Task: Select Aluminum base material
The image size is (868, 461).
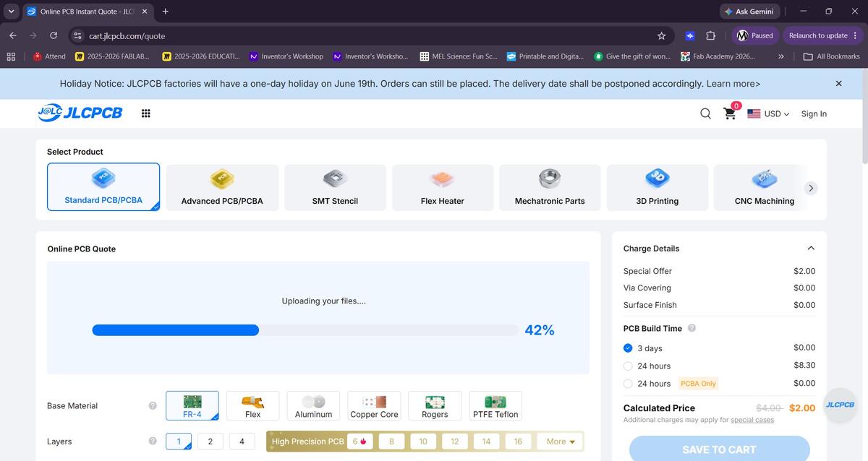Action: pyautogui.click(x=313, y=406)
